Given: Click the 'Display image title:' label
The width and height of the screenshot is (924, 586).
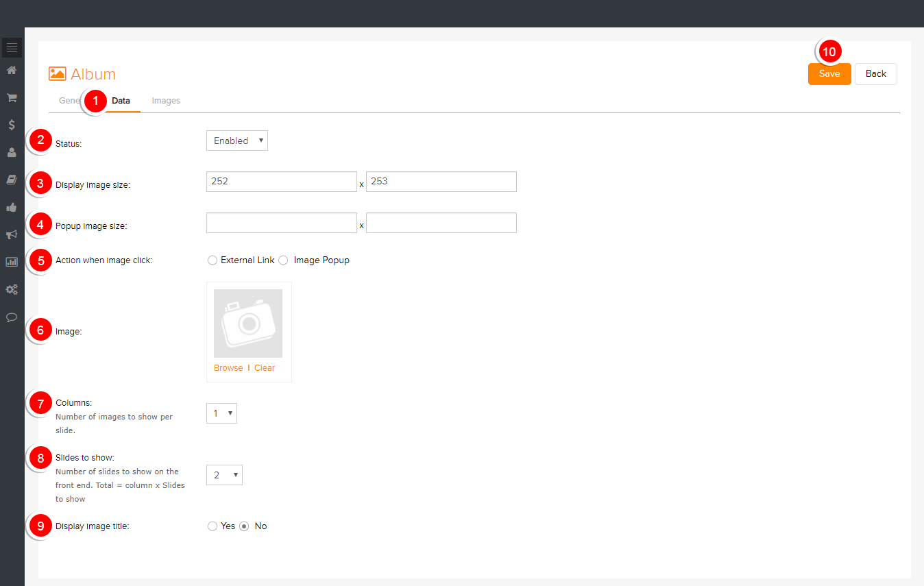Looking at the screenshot, I should point(93,526).
